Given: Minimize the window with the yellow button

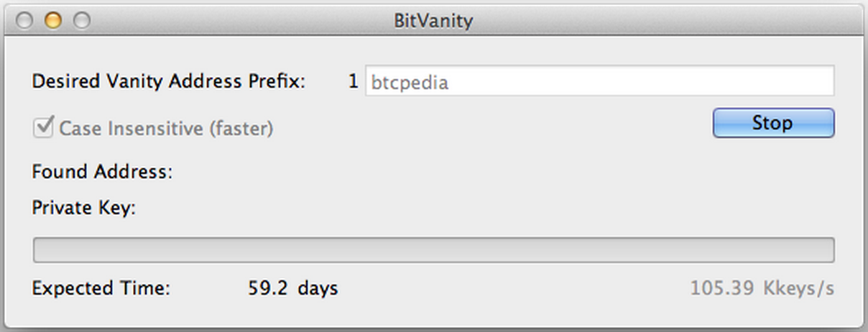Looking at the screenshot, I should [x=53, y=21].
